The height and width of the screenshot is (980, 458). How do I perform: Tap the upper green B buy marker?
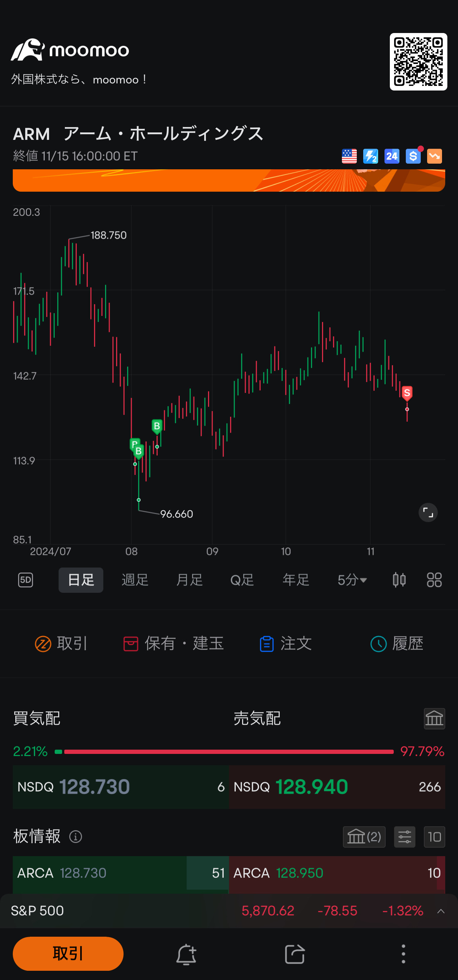[x=157, y=427]
